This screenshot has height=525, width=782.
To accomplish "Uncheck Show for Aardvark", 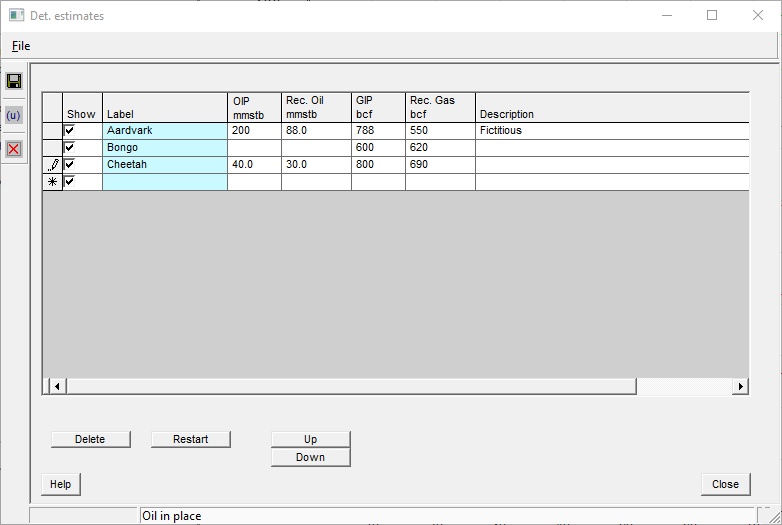I will point(70,131).
